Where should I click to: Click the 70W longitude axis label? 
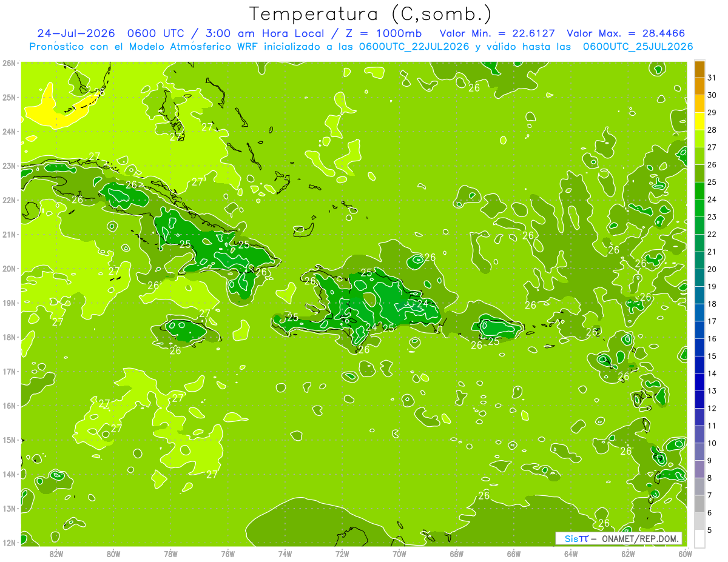[399, 554]
